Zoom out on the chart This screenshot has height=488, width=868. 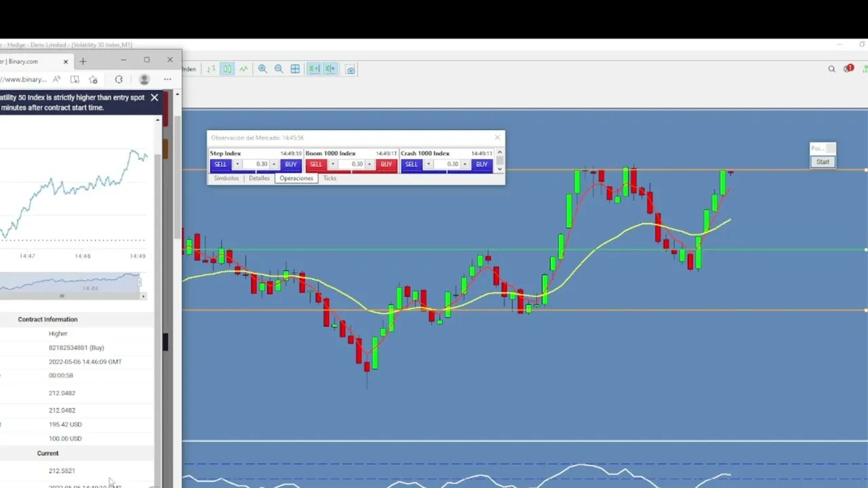(x=279, y=69)
